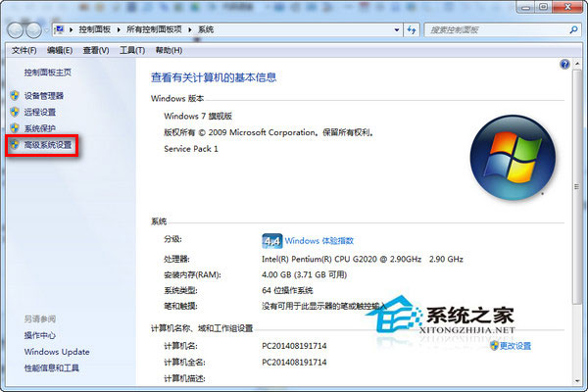This screenshot has width=588, height=392.
Task: Click Windows 7 旗舰版 text
Action: 198,117
